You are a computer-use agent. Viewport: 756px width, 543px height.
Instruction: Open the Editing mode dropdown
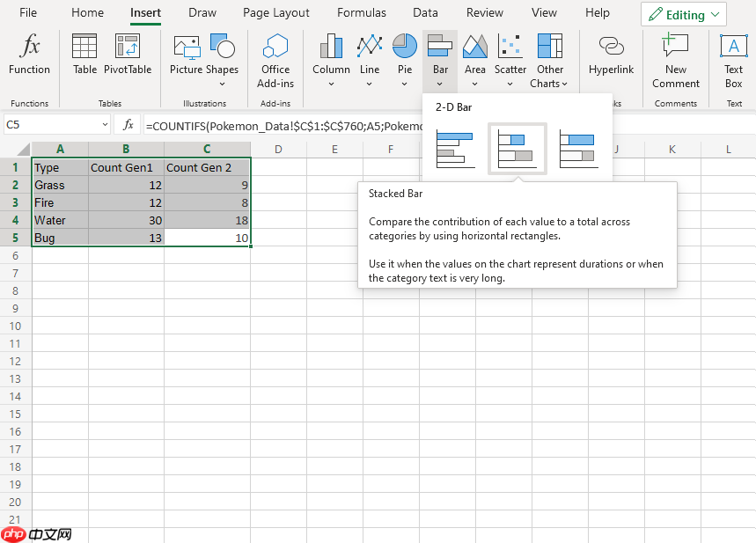(683, 15)
